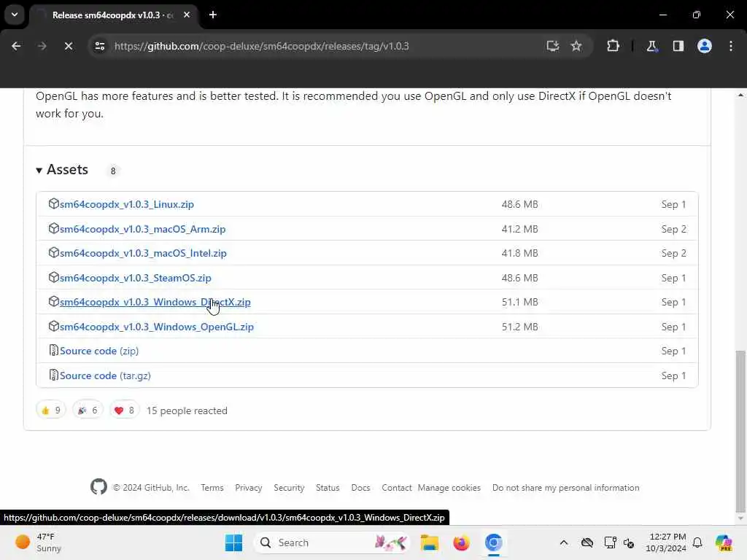The image size is (747, 560).
Task: Open the Extensions puzzle icon
Action: click(613, 46)
